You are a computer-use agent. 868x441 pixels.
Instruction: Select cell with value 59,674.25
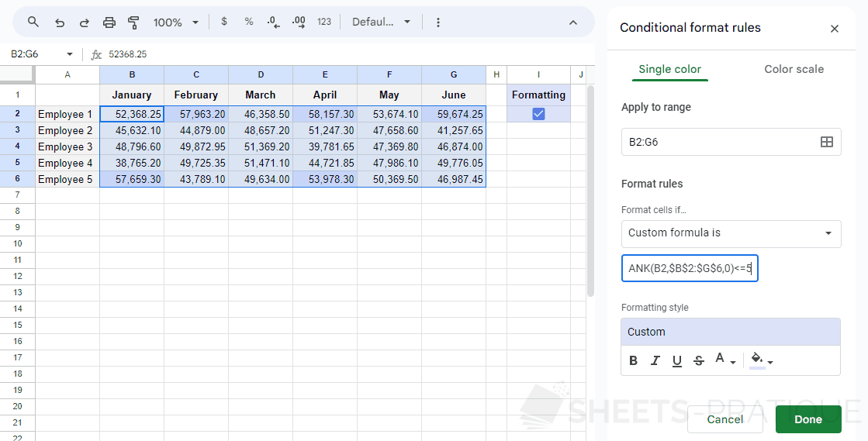click(454, 114)
